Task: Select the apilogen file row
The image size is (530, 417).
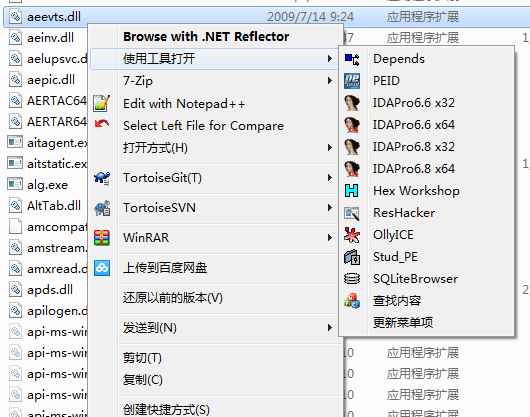Action: point(47,311)
